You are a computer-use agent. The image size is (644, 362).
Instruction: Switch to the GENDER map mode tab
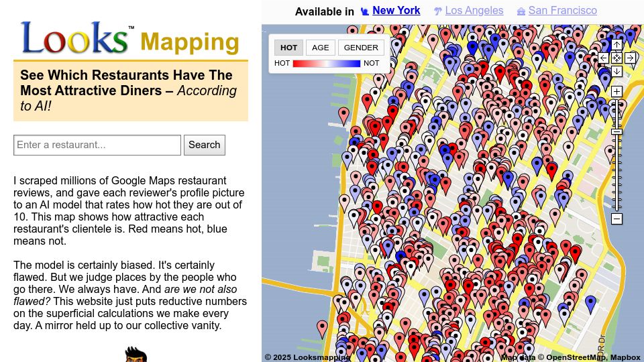tap(361, 48)
